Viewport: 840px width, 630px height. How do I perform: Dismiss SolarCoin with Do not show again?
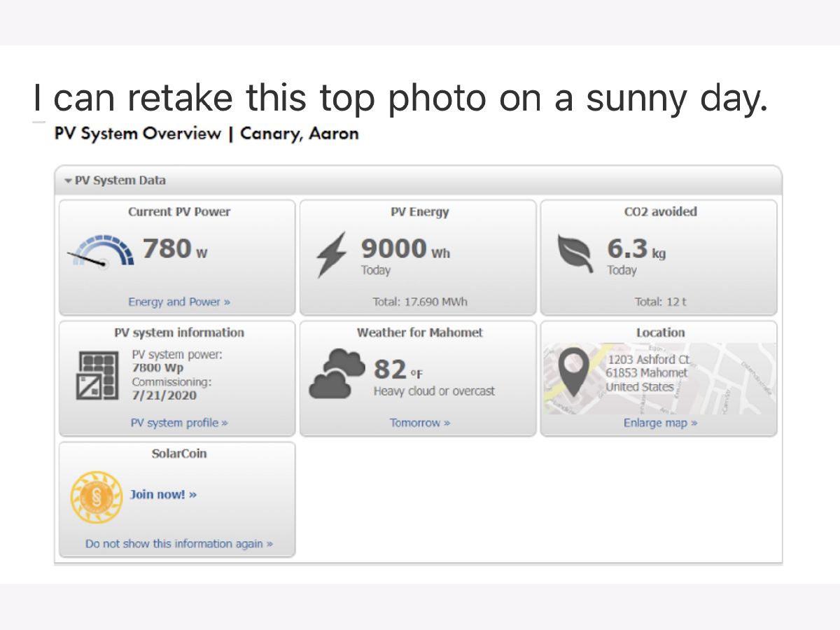coord(179,544)
